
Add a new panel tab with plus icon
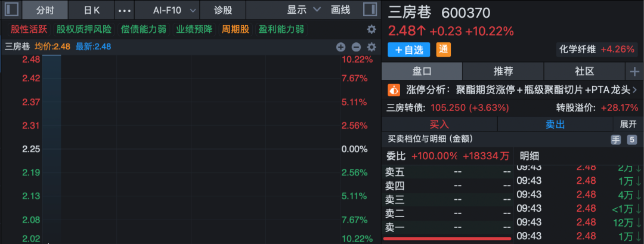[x=634, y=72]
